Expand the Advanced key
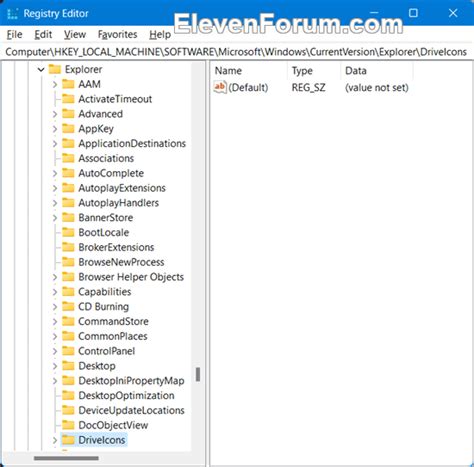This screenshot has width=474, height=467. (55, 114)
